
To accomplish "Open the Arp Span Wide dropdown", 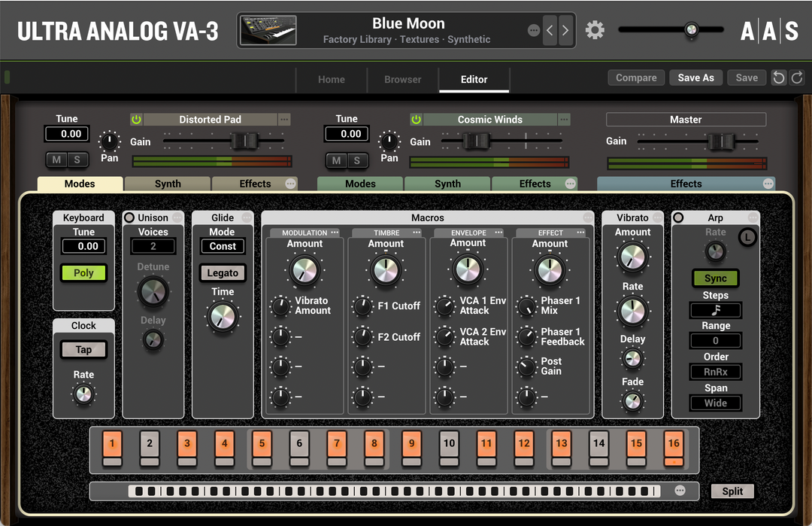I will click(x=715, y=403).
